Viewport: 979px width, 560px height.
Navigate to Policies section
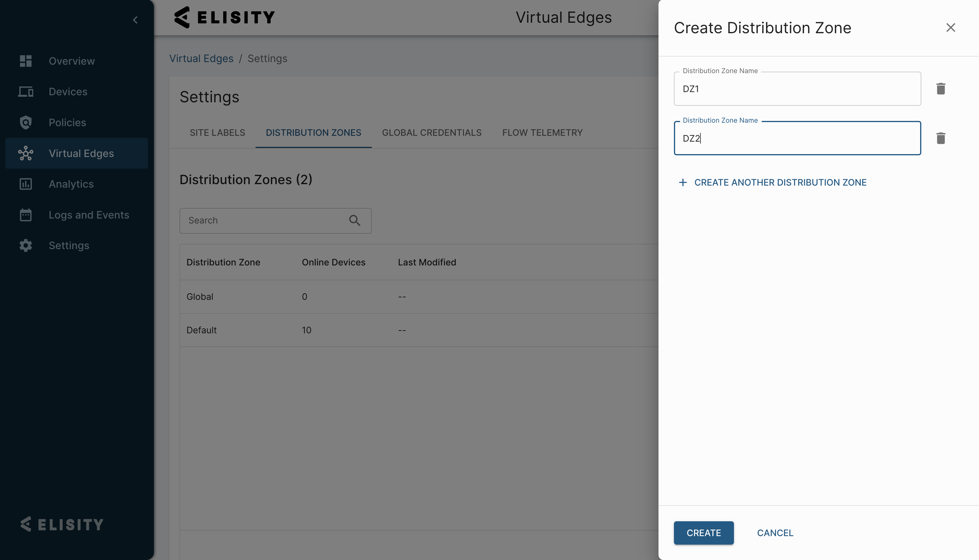click(x=67, y=122)
